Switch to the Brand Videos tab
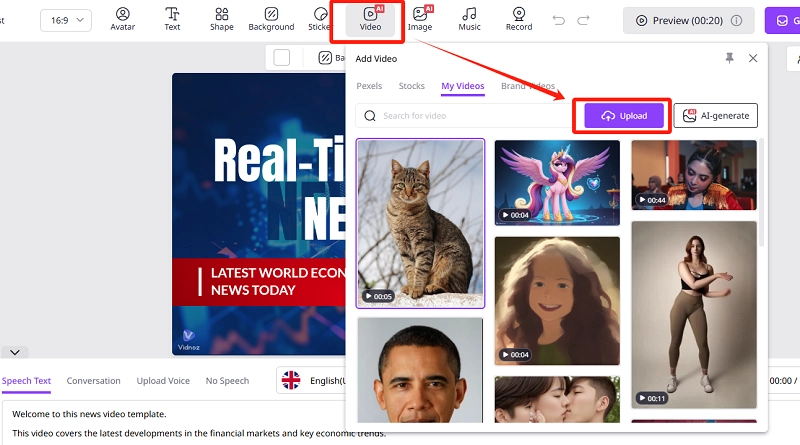The image size is (800, 445). [x=528, y=86]
